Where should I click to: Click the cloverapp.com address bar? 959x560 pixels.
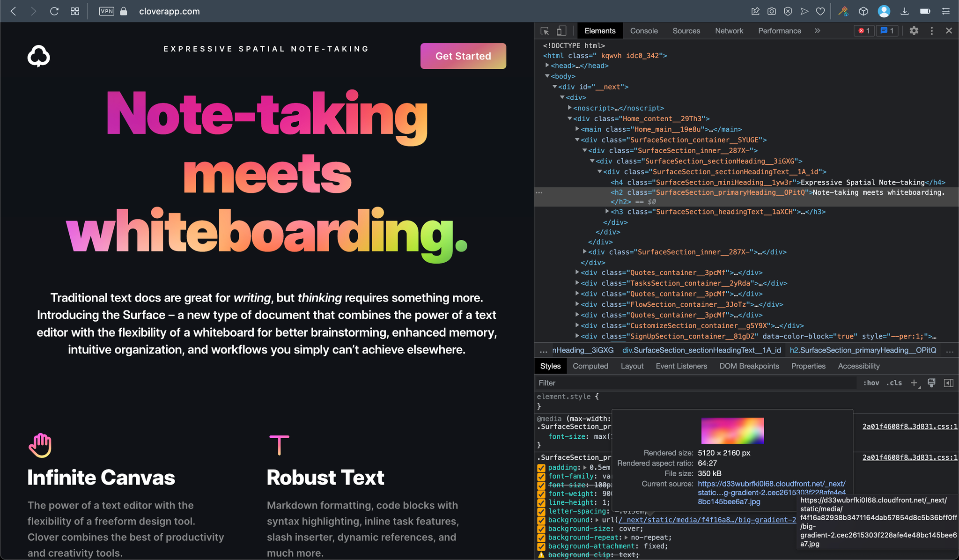[x=170, y=11]
